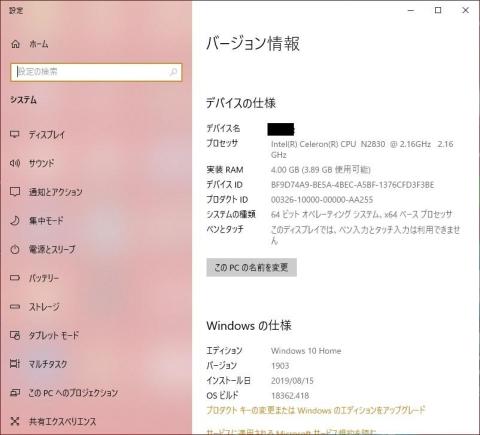
Task: Click the Display monitor icon
Action: [15, 134]
